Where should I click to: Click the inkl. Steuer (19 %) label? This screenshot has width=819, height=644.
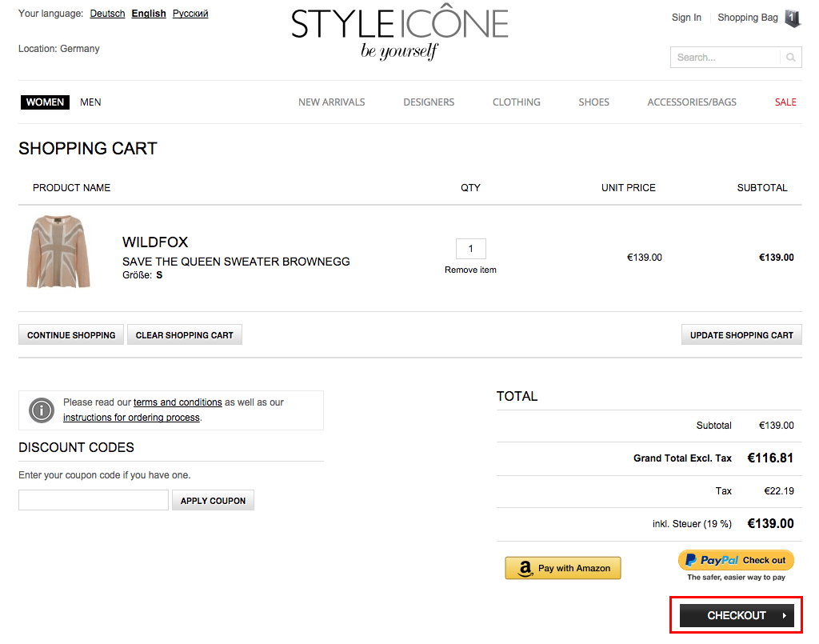tap(692, 524)
